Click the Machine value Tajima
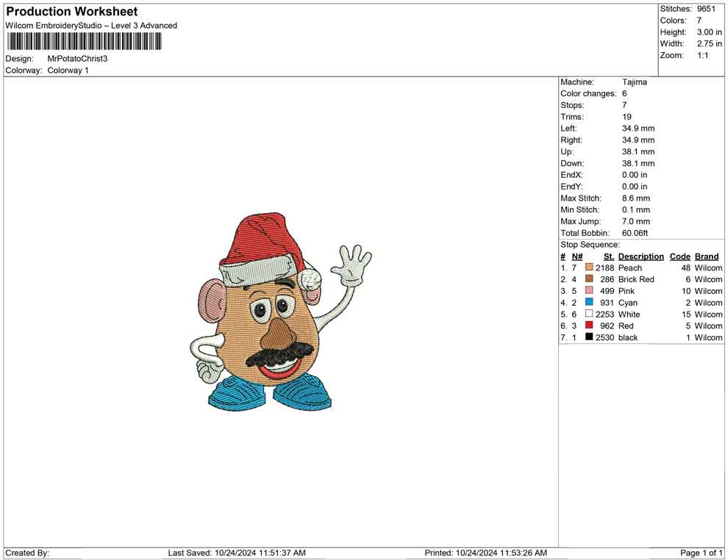 (635, 82)
